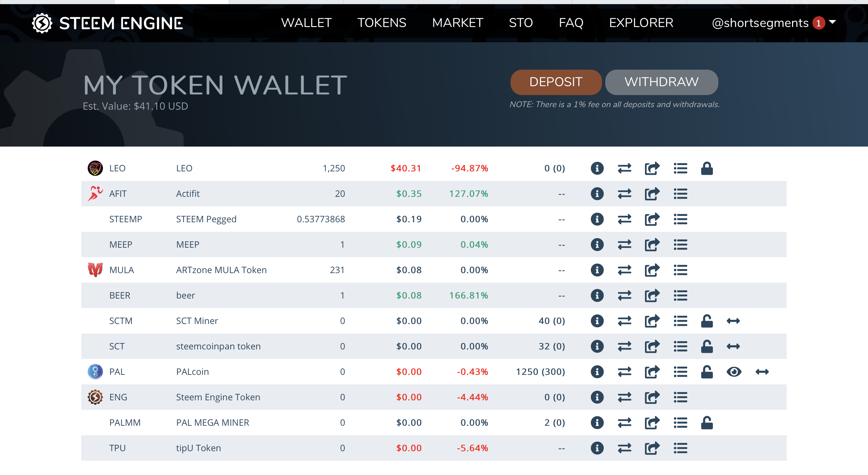Image resolution: width=868 pixels, height=475 pixels.
Task: Click unlock padlock icon in PAL row
Action: 707,371
